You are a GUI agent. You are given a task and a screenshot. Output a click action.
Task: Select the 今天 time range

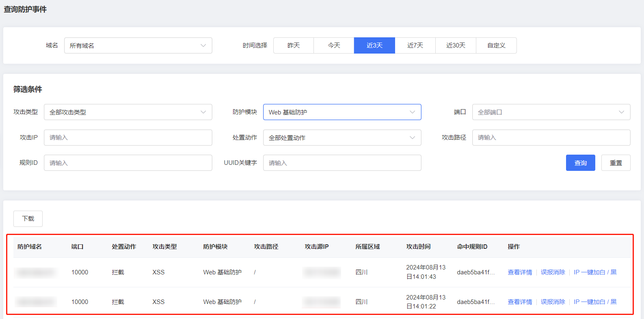point(334,45)
